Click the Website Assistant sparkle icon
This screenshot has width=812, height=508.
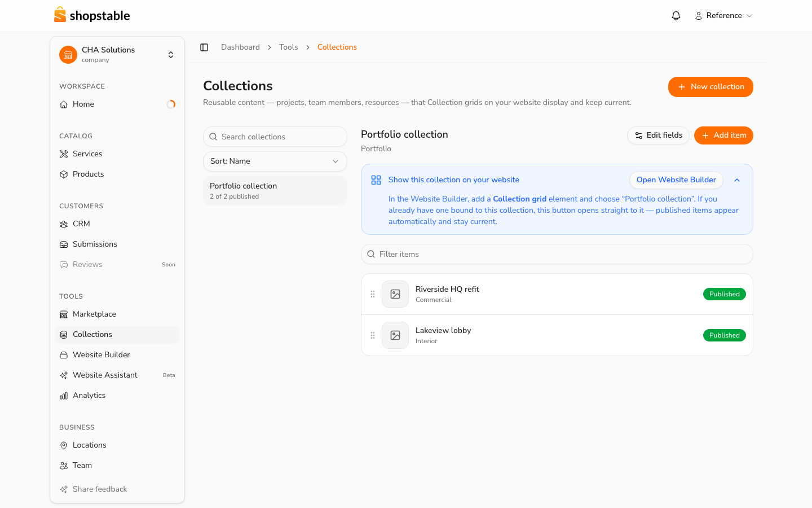pos(64,375)
